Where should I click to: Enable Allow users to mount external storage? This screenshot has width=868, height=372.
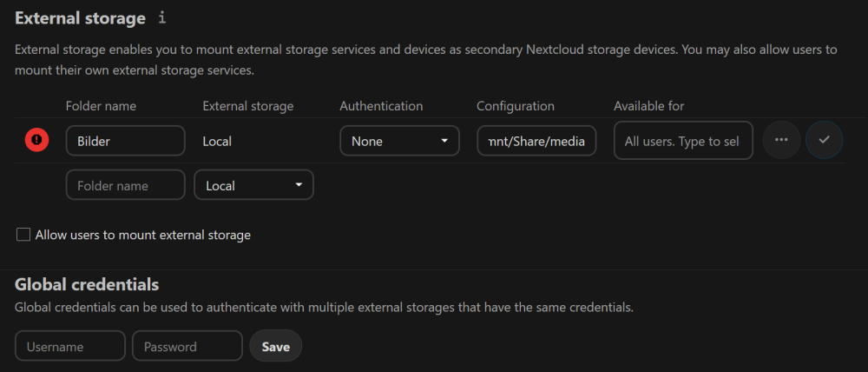(x=23, y=235)
